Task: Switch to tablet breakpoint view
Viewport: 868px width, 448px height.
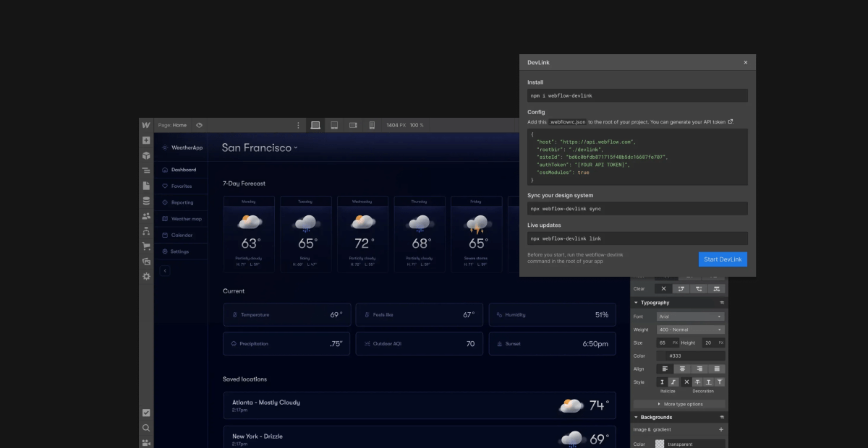Action: pos(334,125)
